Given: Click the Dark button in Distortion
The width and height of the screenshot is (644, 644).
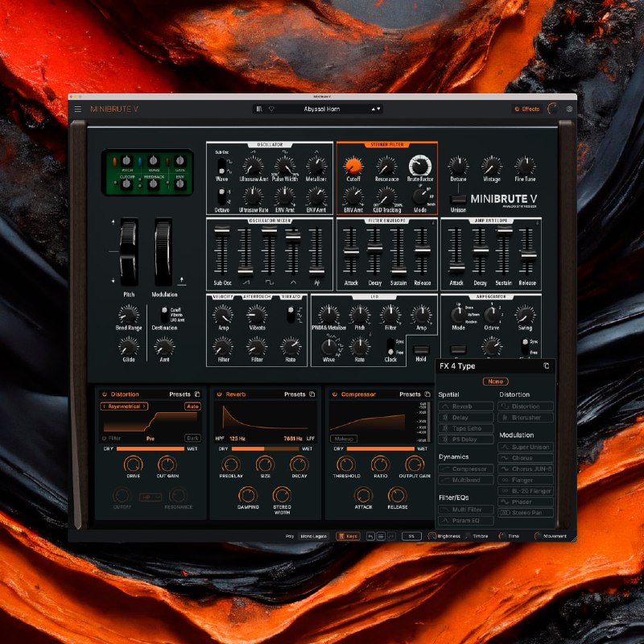Looking at the screenshot, I should tap(192, 438).
